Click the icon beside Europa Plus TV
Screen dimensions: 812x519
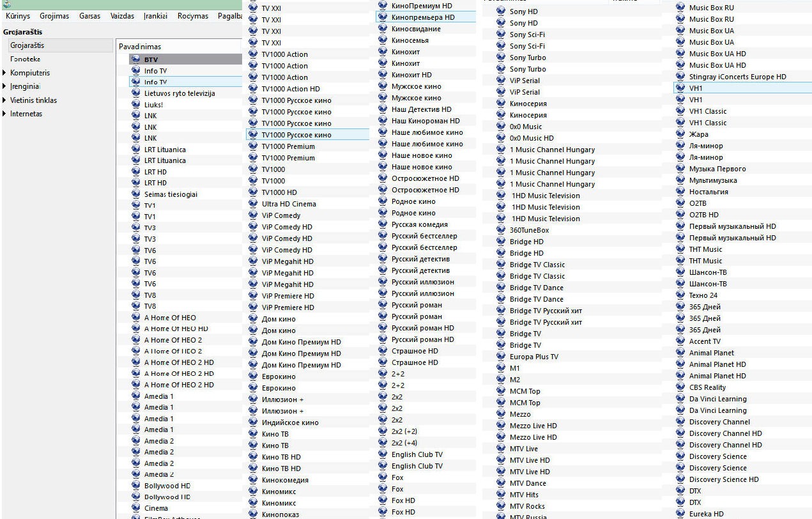tap(501, 357)
